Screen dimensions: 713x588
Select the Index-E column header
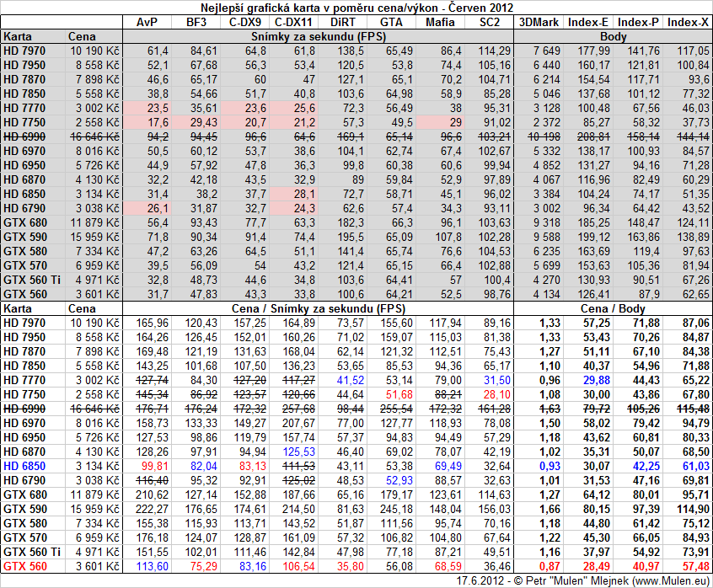588,22
